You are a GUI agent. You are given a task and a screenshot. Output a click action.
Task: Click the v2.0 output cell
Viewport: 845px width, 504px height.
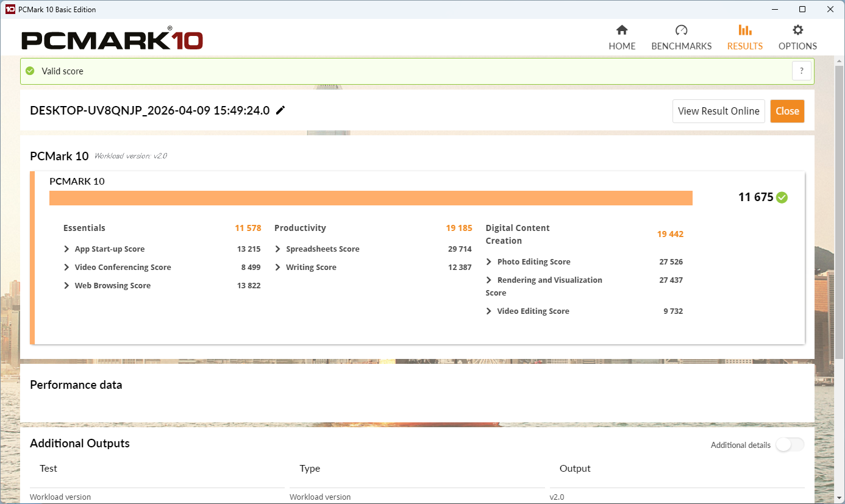click(x=557, y=497)
